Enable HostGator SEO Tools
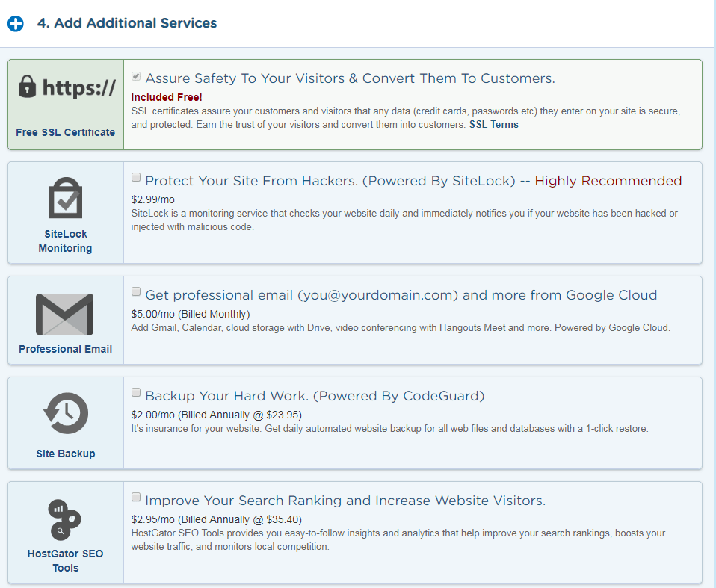Screen dimensions: 716x588 pos(135,496)
